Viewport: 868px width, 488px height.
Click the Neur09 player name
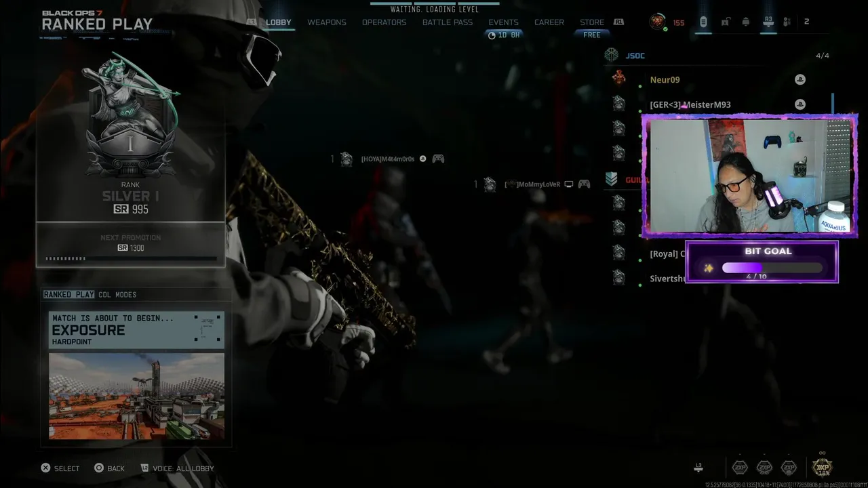tap(665, 80)
